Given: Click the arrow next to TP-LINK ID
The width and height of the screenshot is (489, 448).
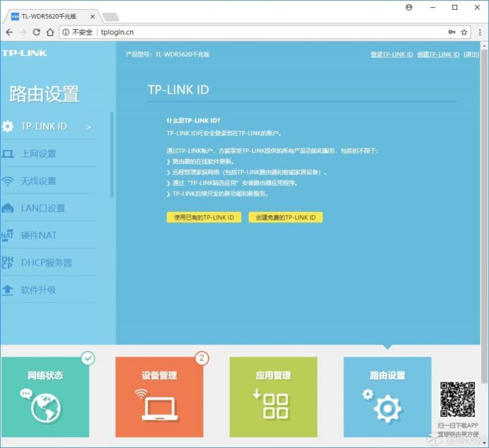Looking at the screenshot, I should 89,127.
